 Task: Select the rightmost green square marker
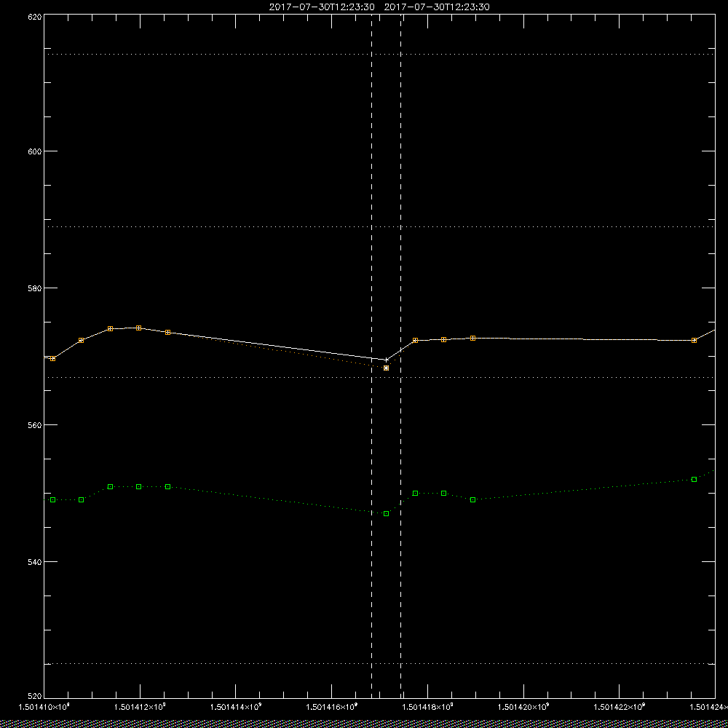(694, 479)
